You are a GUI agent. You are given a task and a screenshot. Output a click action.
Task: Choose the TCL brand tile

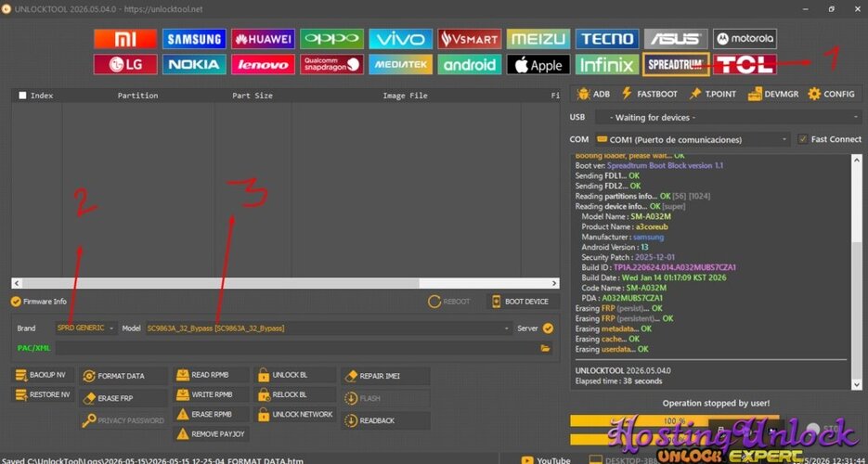point(745,64)
